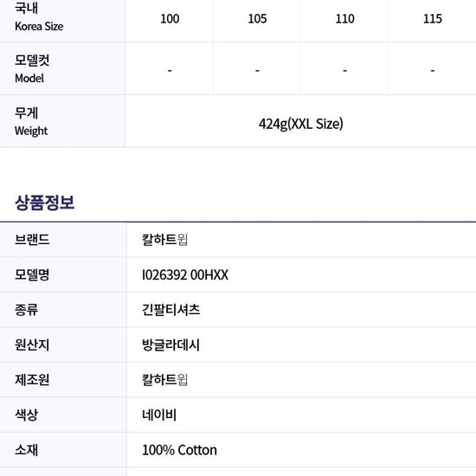Click the model number I026392 00HXX
The image size is (476, 476).
point(185,275)
